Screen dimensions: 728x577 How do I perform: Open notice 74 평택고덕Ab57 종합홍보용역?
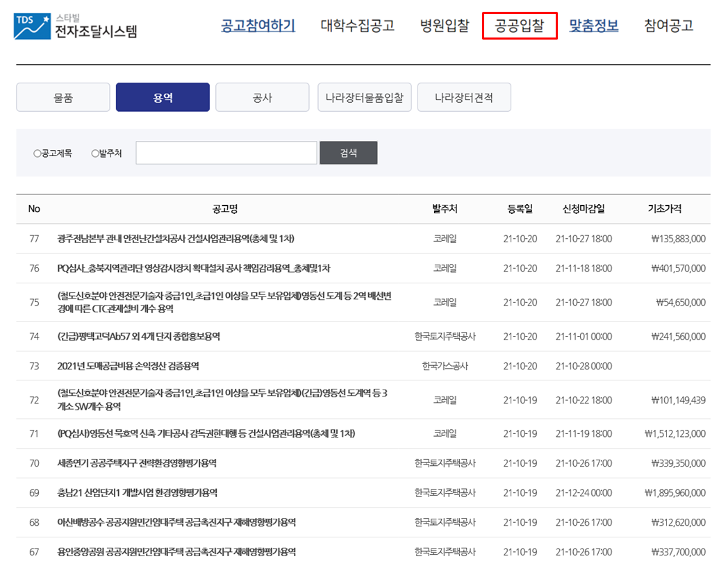pos(139,336)
